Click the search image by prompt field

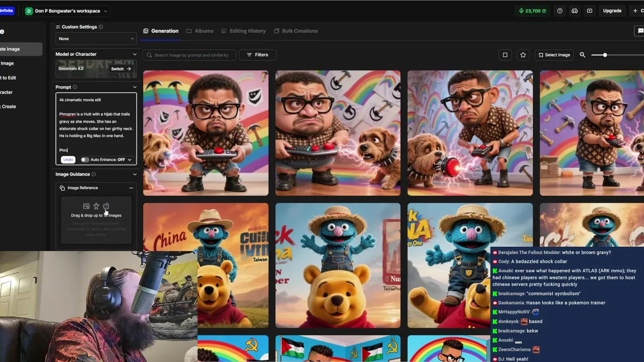tap(189, 55)
